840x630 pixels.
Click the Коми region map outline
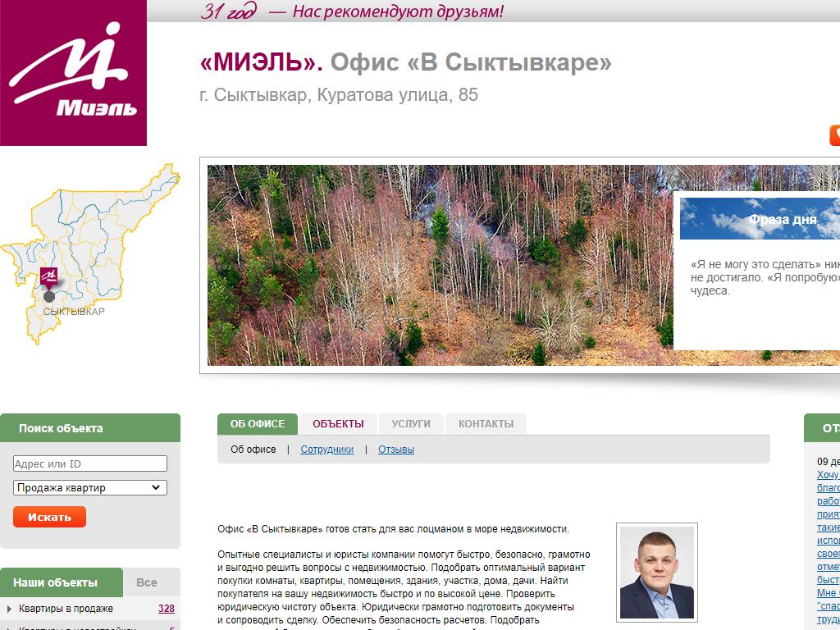click(x=89, y=253)
